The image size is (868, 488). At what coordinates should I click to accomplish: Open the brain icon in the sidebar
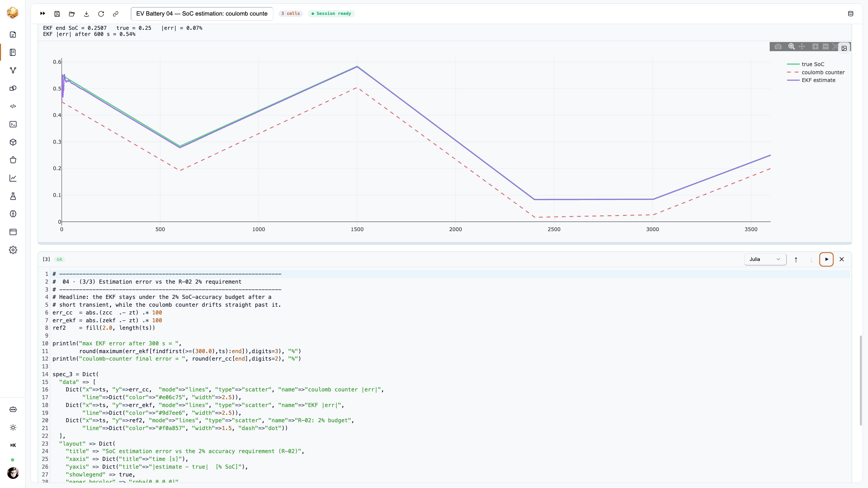click(13, 214)
